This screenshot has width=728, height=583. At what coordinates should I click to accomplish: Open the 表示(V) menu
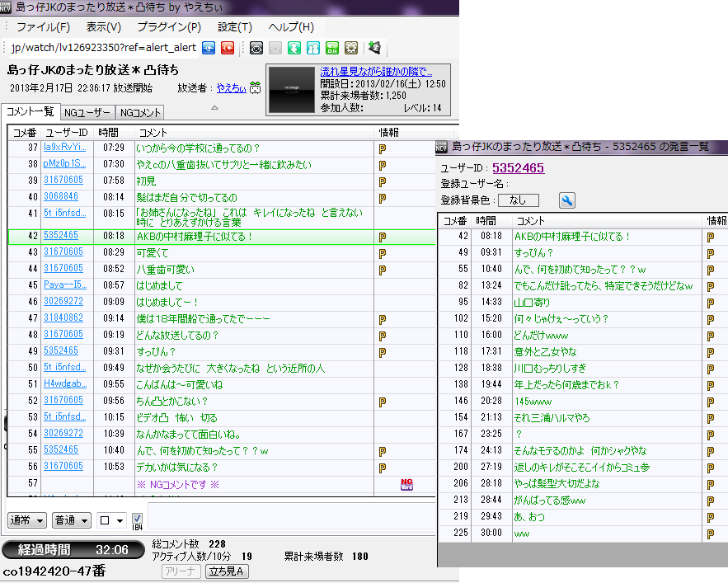104,27
